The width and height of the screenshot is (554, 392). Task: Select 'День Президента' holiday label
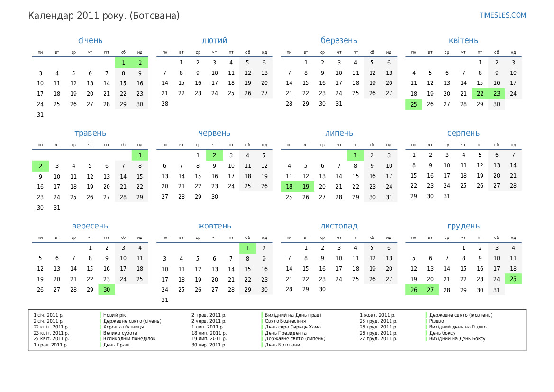tap(285, 333)
